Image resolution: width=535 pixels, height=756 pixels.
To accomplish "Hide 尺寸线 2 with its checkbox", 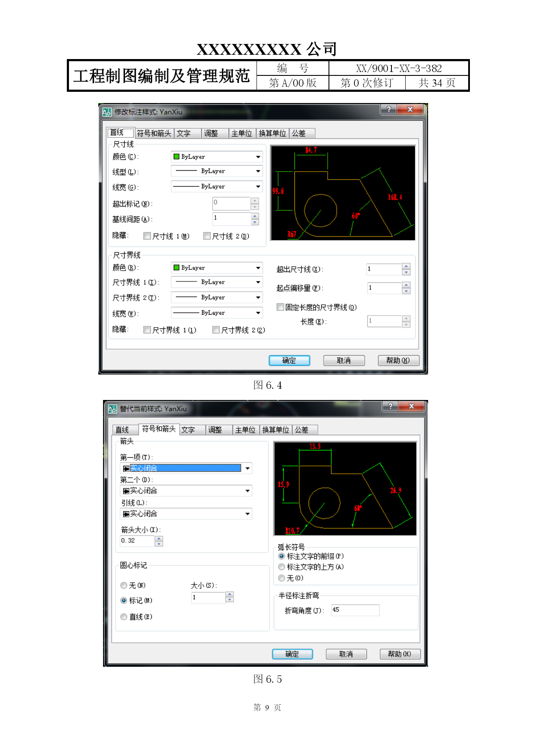I will click(207, 236).
